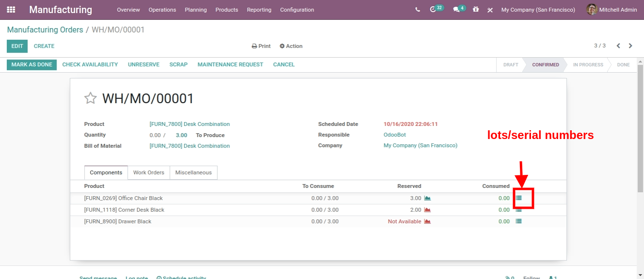This screenshot has width=644, height=279.
Task: Open the Configuration menu
Action: tap(297, 10)
